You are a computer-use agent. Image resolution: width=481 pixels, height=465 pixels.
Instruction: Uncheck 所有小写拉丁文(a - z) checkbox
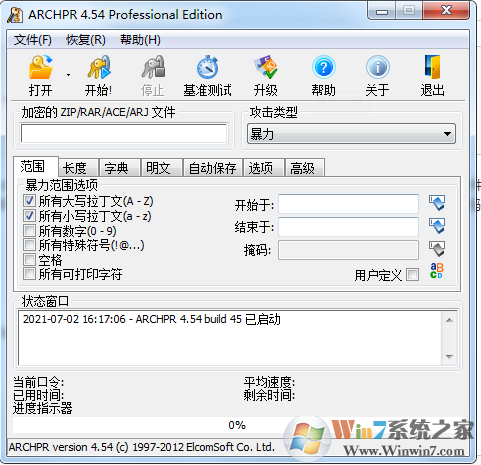[29, 216]
